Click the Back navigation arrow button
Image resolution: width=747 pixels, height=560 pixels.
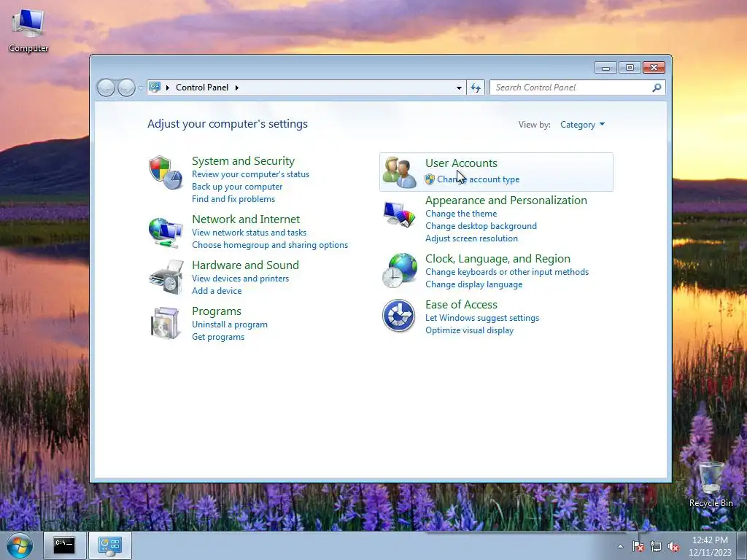(x=106, y=87)
